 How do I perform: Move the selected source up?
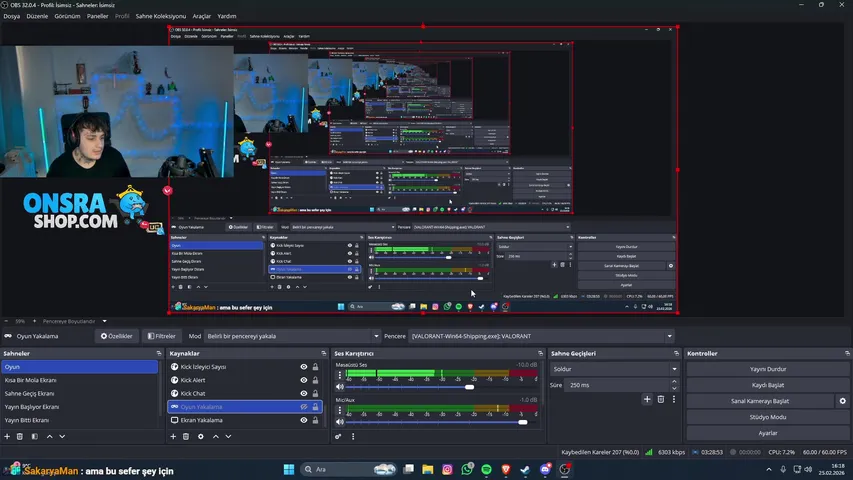(x=216, y=436)
